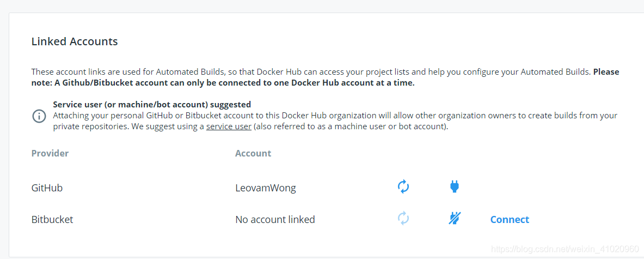Click the dimmed Bitbucket refresh icon
This screenshot has width=644, height=259.
pyautogui.click(x=403, y=218)
